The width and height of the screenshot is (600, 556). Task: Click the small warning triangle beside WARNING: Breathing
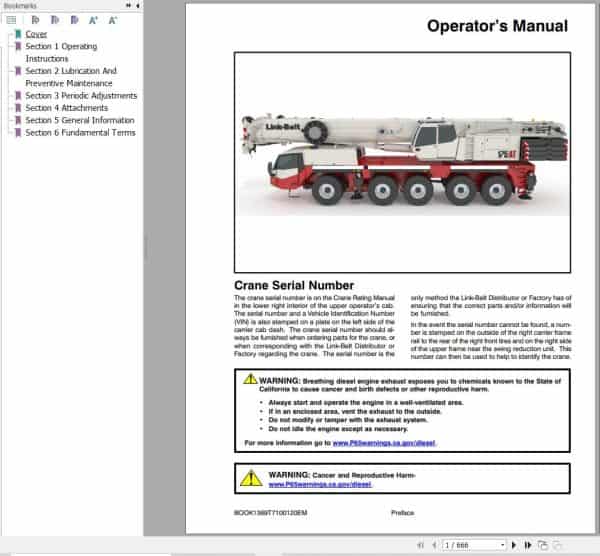pyautogui.click(x=250, y=379)
